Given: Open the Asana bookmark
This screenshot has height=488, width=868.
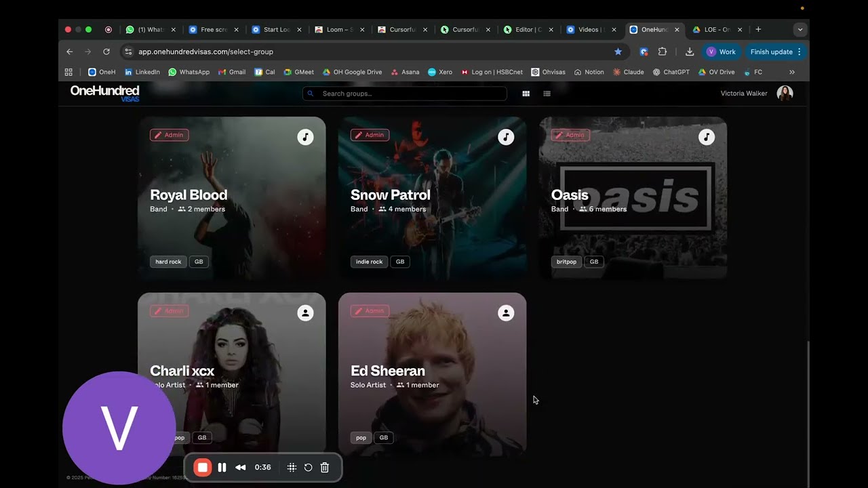Looking at the screenshot, I should click(405, 72).
